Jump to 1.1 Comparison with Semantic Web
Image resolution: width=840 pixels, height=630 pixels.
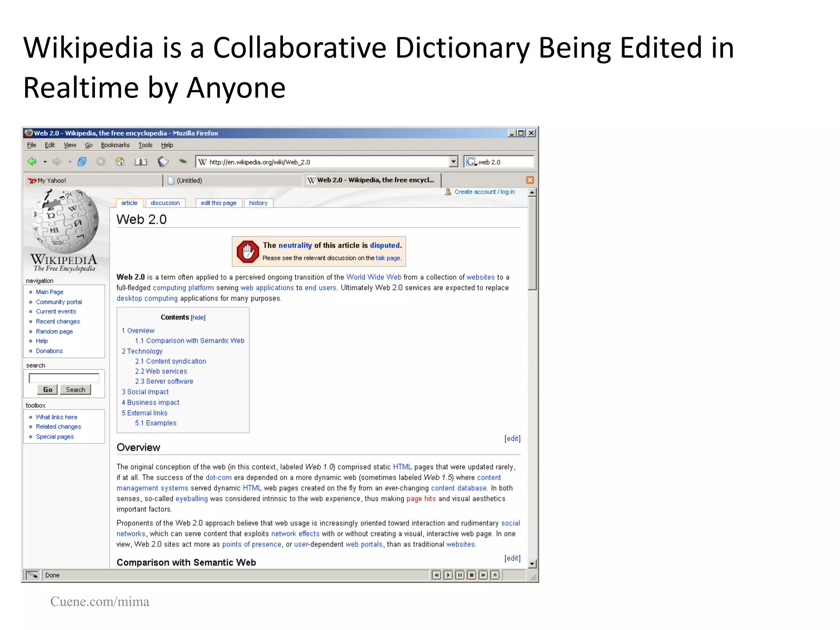click(x=189, y=341)
